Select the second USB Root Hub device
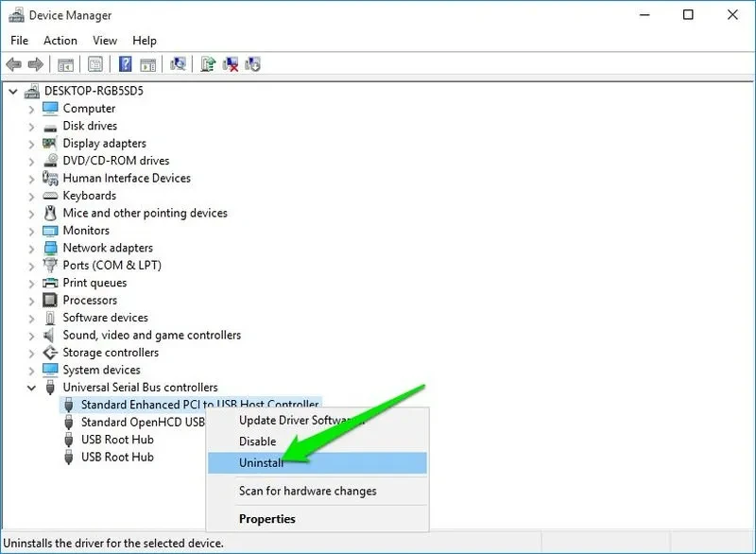The height and width of the screenshot is (554, 756). tap(117, 458)
